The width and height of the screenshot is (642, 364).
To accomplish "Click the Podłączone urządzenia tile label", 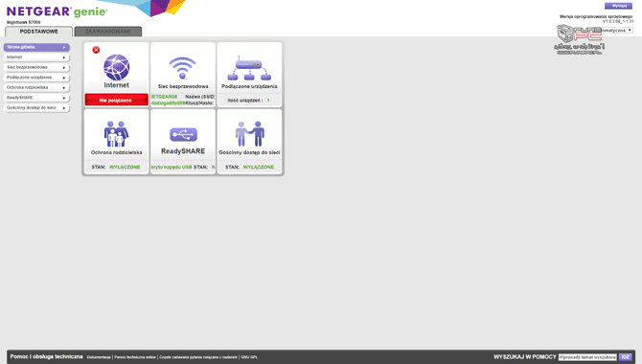I will (x=249, y=86).
